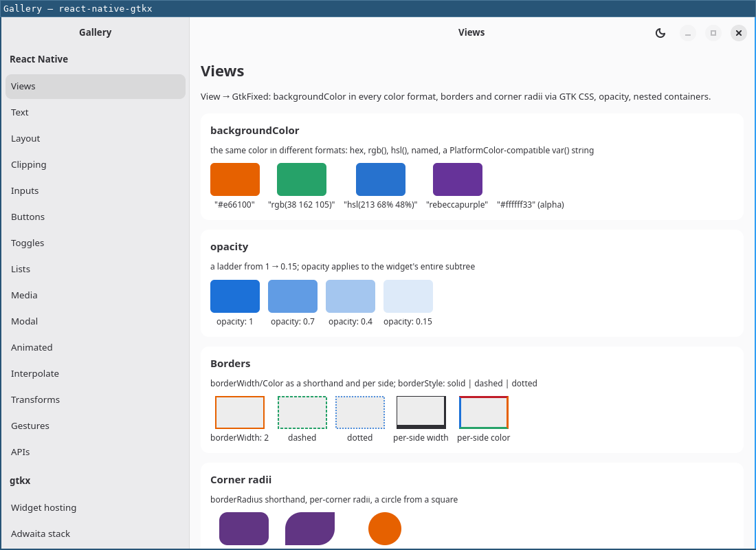Viewport: 756px width, 550px height.
Task: Click the Borders section heading
Action: pyautogui.click(x=230, y=364)
